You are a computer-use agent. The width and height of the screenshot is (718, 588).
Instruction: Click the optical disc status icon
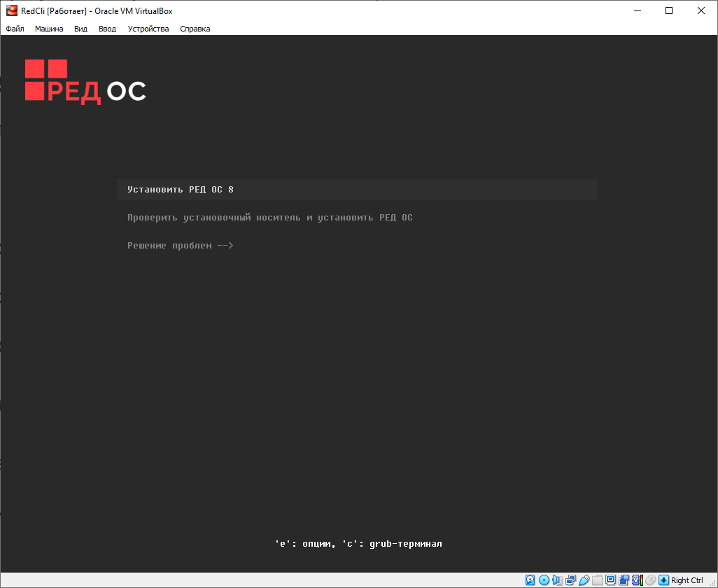click(544, 580)
